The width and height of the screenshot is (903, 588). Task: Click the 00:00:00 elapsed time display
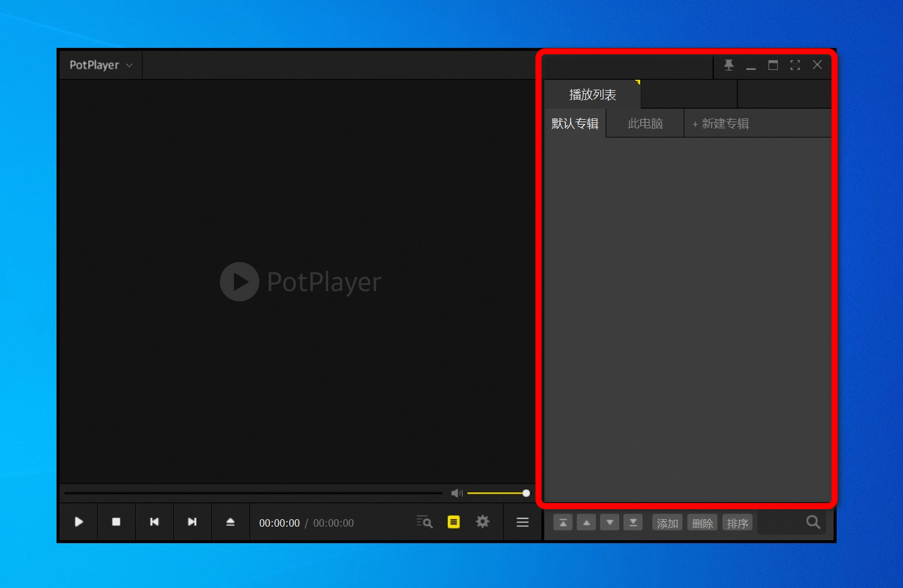(x=279, y=523)
